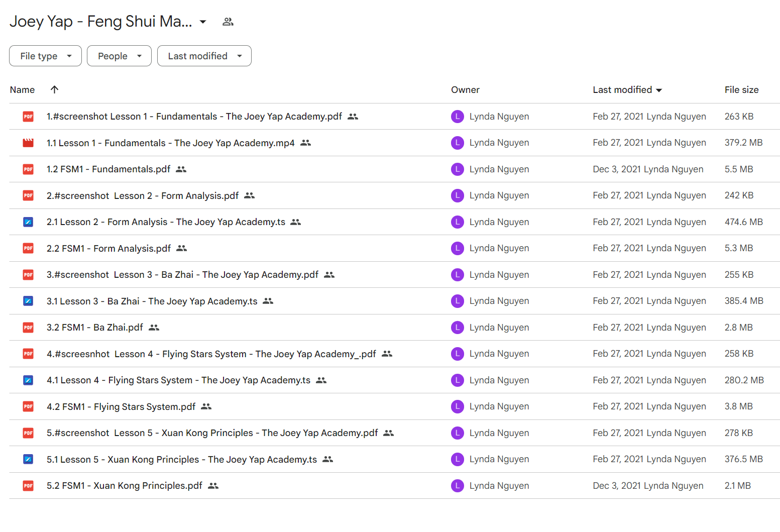780x532 pixels.
Task: Click blue file icon of 5.1 Lesson 5
Action: click(x=28, y=459)
